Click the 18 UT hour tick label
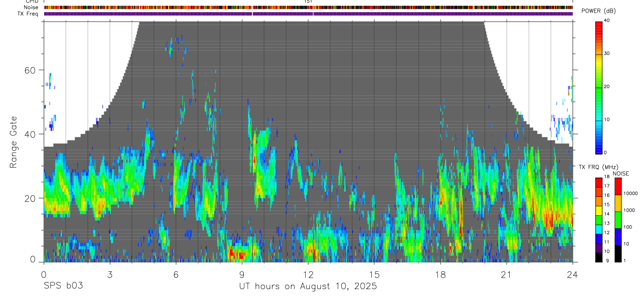Image resolution: width=644 pixels, height=297 pixels. pyautogui.click(x=441, y=274)
